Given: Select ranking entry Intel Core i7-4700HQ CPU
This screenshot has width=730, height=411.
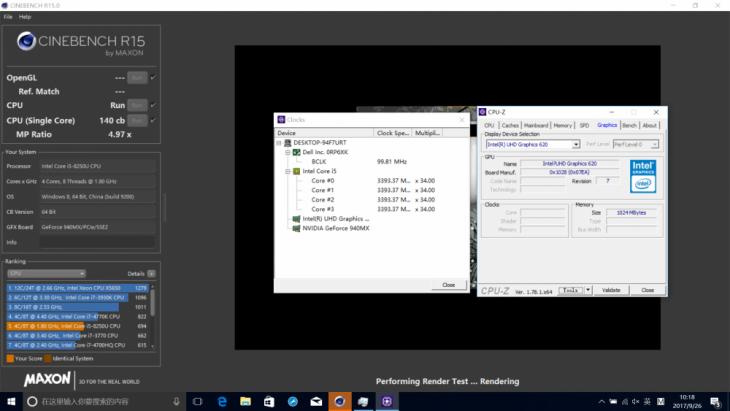Looking at the screenshot, I should click(x=77, y=345).
